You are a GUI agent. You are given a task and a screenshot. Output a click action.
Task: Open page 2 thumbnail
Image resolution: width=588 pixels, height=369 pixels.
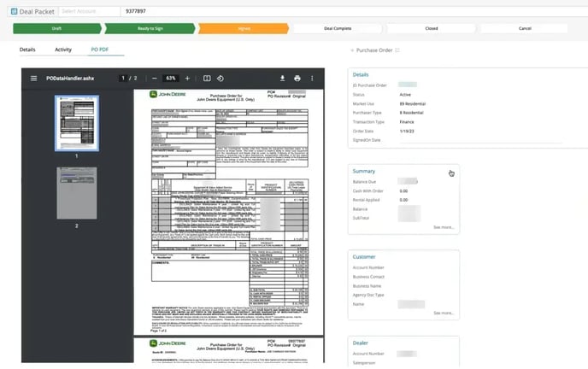point(77,193)
